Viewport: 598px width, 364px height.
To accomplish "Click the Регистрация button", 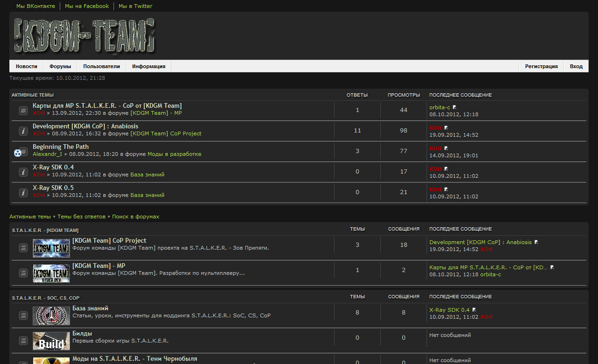I will [541, 66].
